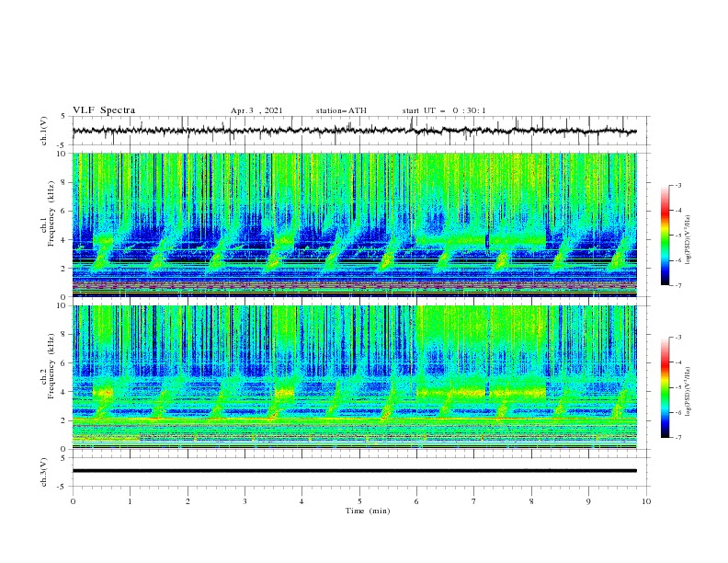Click the ch.1 spectrogram color scale bar
The width and height of the screenshot is (728, 563).
(665, 236)
